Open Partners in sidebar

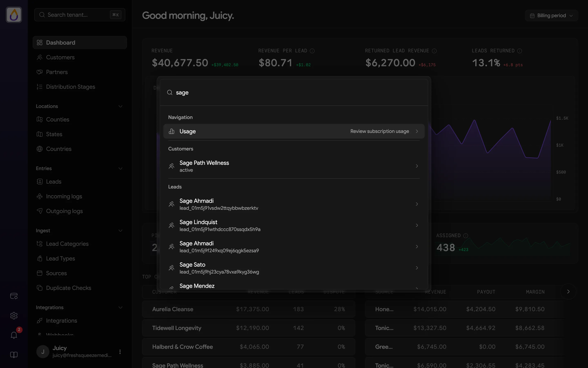[x=80, y=72]
